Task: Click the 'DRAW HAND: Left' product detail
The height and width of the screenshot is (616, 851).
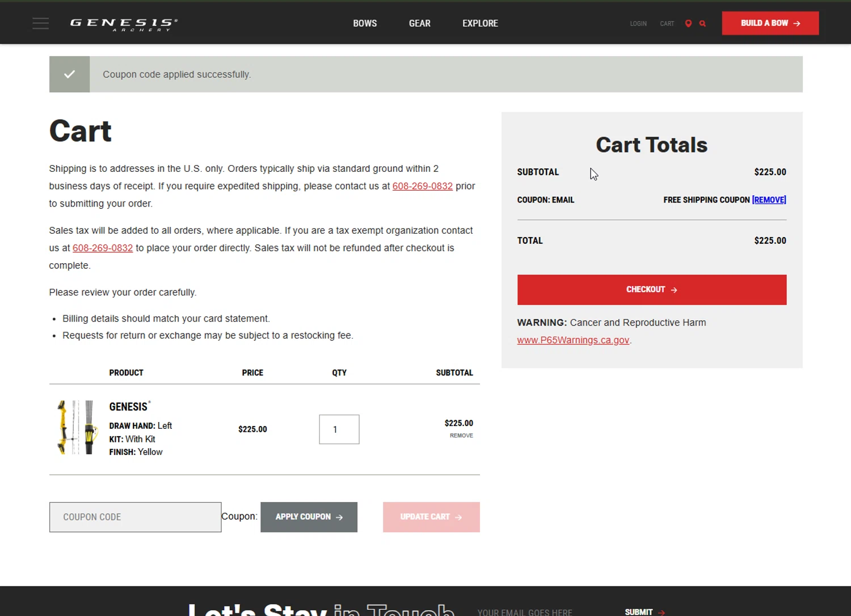Action: 140,426
